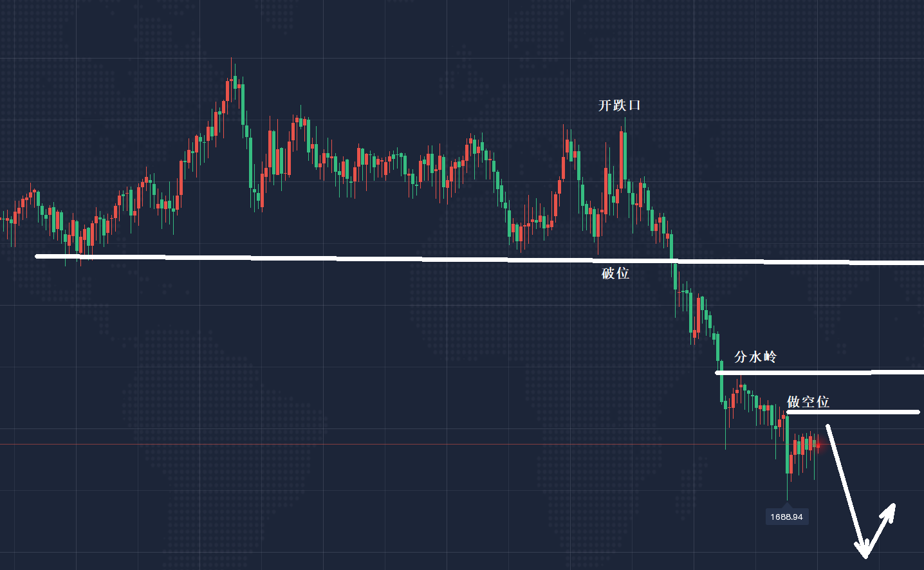Select the bottom tip of the forecast arrow
Screen dimensions: 924x570
click(x=865, y=554)
